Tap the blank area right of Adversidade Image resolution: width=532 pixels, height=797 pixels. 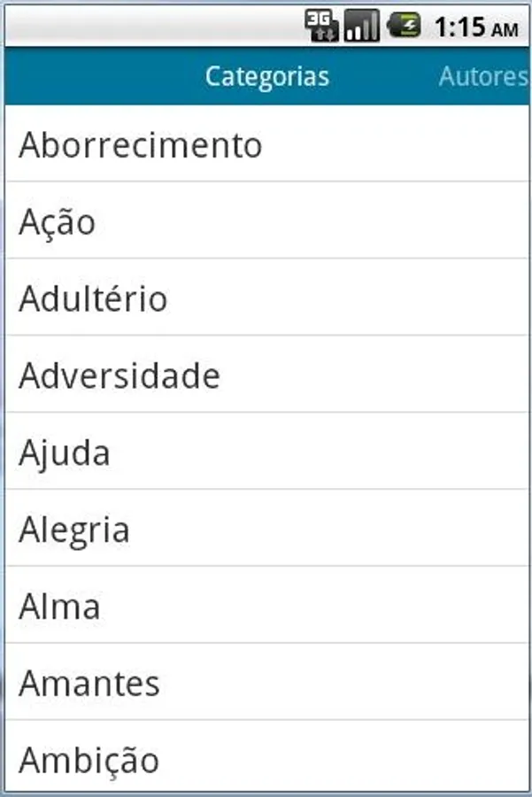click(x=374, y=375)
